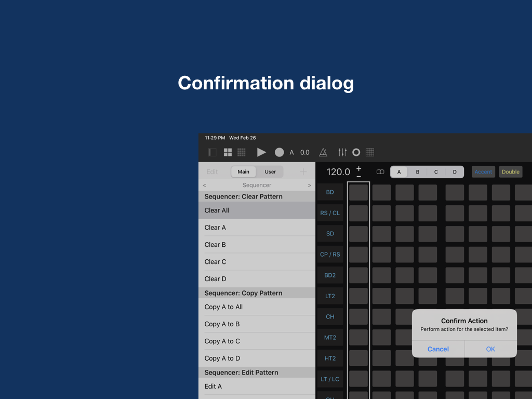Go to next section with right chevron

pyautogui.click(x=310, y=185)
